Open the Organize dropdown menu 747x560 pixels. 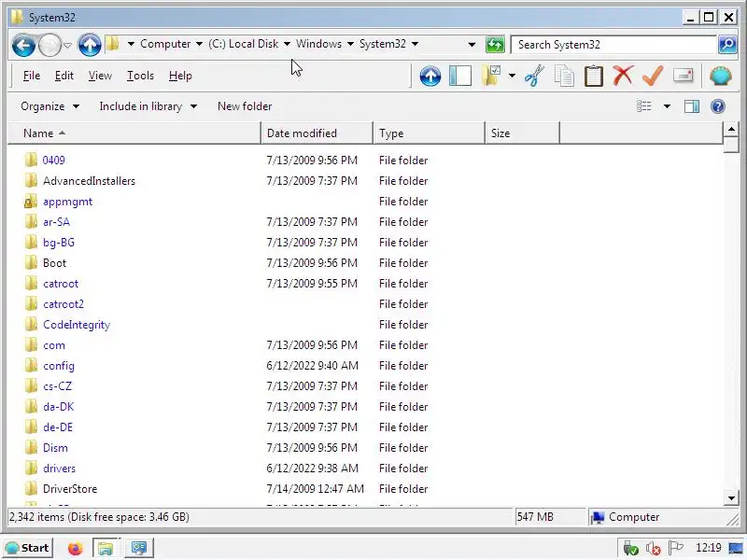[50, 106]
